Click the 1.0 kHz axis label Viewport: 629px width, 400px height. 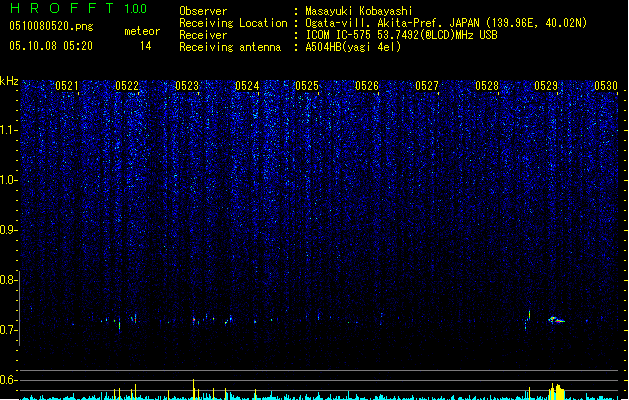tap(8, 180)
